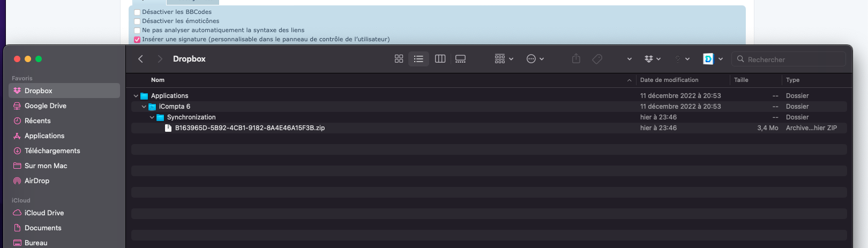Open the blue D app toolbar menu
Viewport: 868px width, 248px height.
[x=713, y=59]
